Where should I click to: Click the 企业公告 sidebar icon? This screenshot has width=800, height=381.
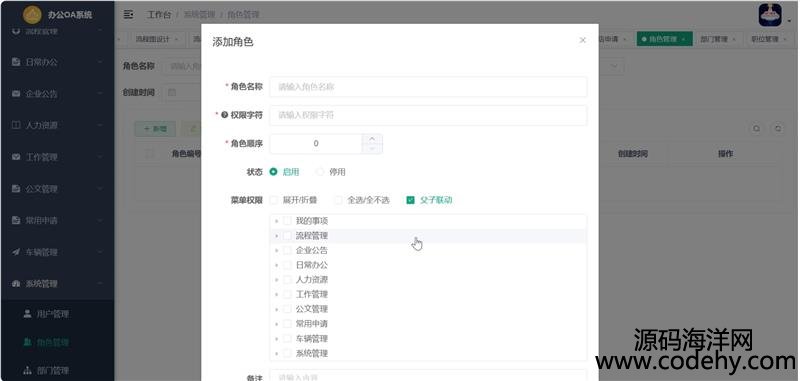(16, 94)
